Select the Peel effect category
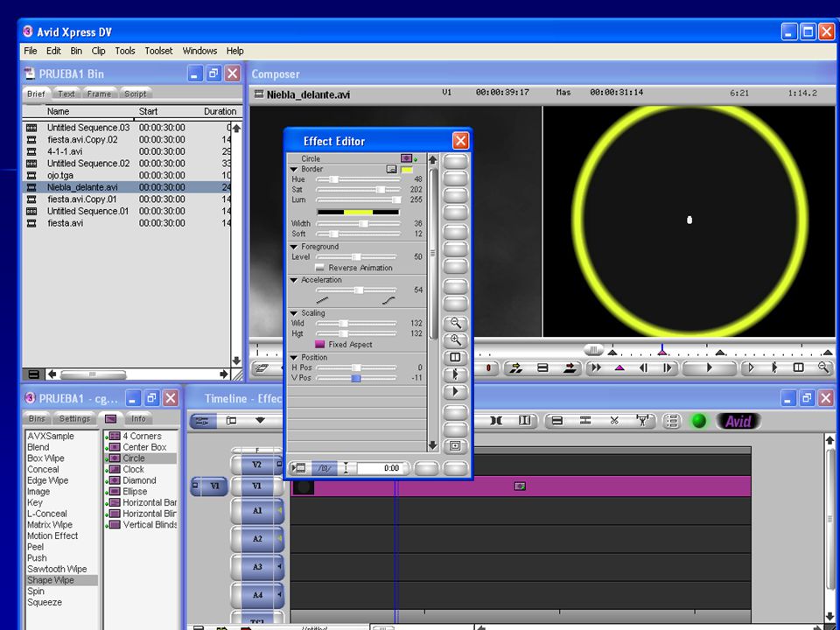 (35, 547)
